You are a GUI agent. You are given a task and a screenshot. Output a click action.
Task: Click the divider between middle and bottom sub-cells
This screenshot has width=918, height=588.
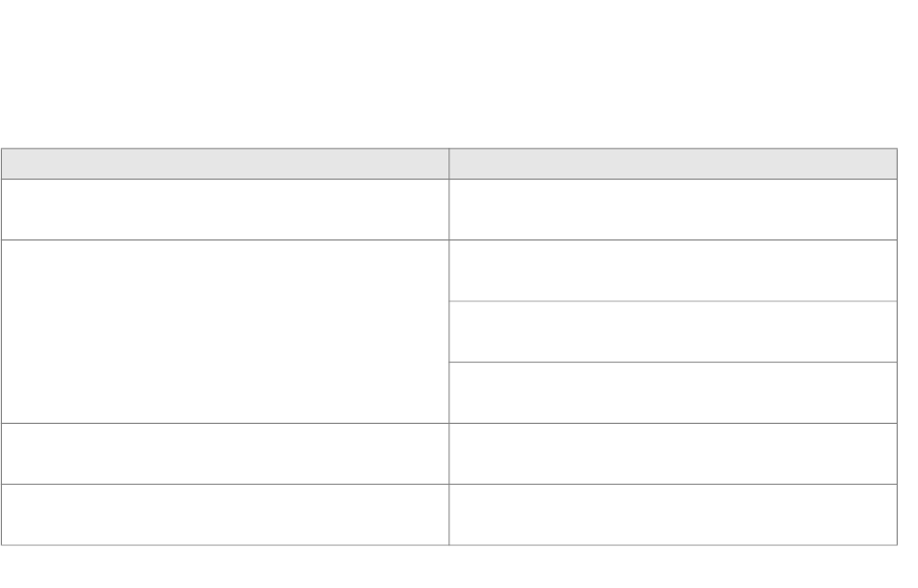coord(673,362)
